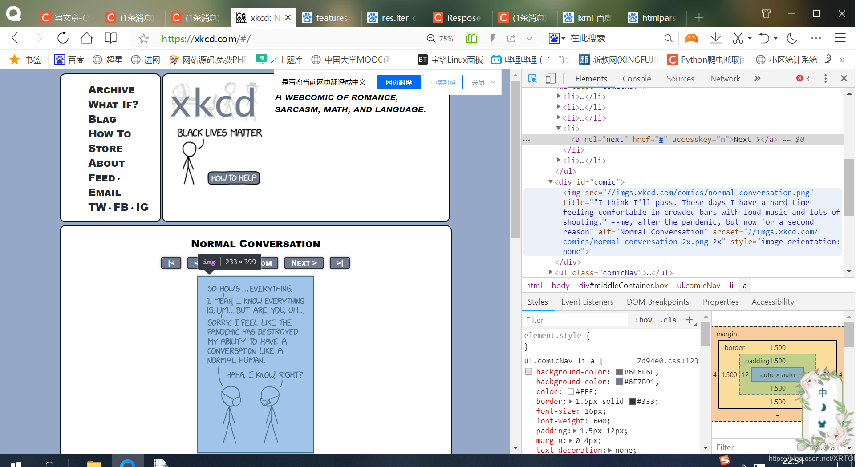Click the share page icon

point(511,39)
